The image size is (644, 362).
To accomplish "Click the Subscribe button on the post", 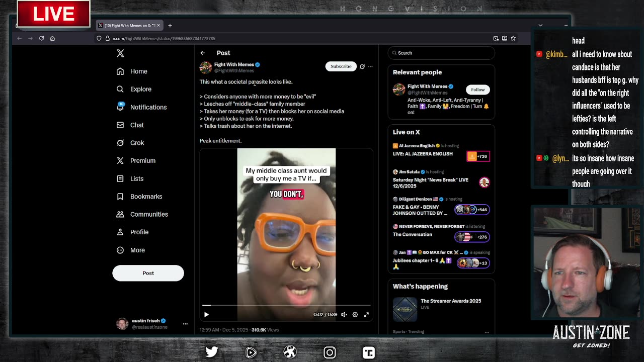I will click(341, 66).
